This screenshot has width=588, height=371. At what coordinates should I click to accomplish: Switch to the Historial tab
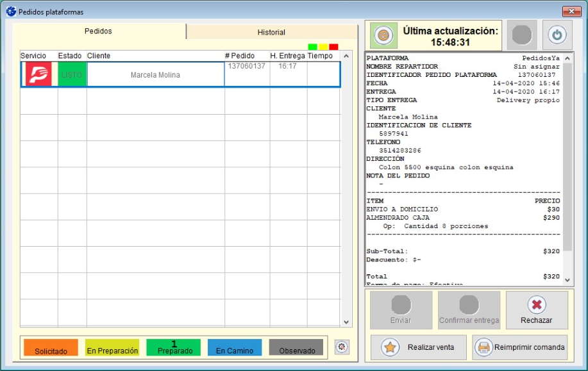(x=271, y=32)
